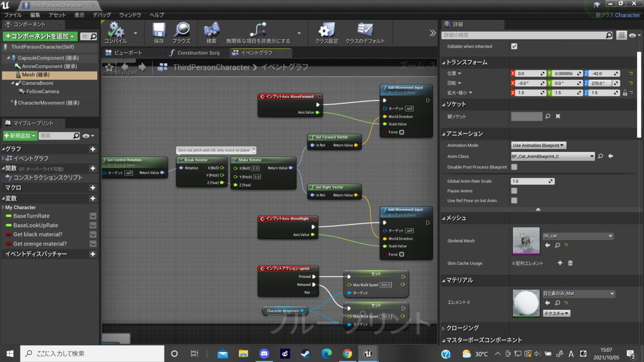Open the Anim Class combo box
Screen dimensions: 644x362
[553, 157]
